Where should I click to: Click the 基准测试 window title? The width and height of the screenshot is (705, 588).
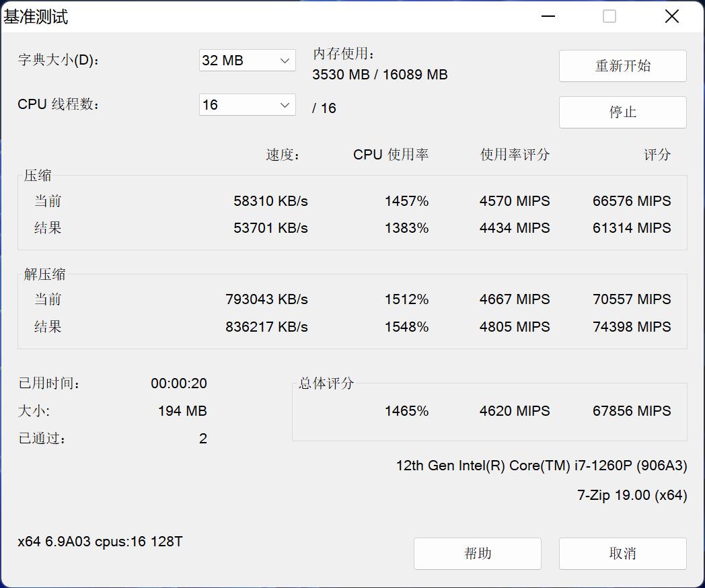pos(36,17)
